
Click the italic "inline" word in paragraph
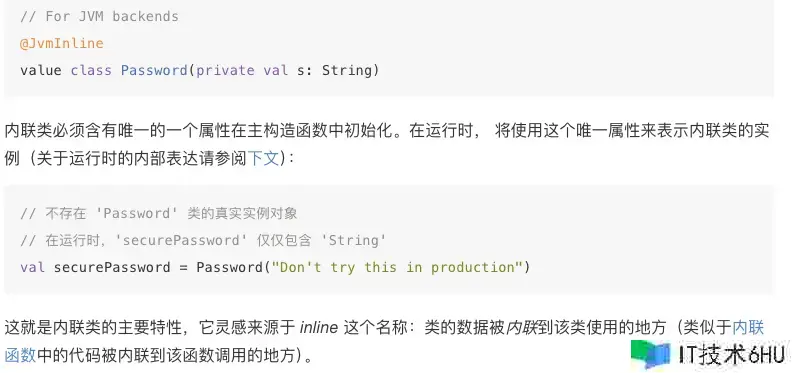(319, 328)
